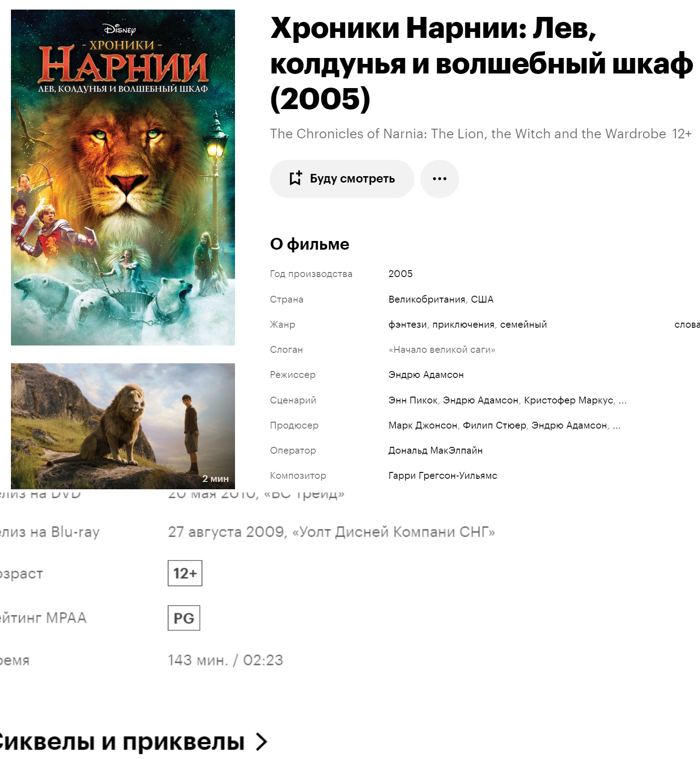Open director Эндрю Адамсон link
This screenshot has height=759, width=700.
(x=426, y=375)
